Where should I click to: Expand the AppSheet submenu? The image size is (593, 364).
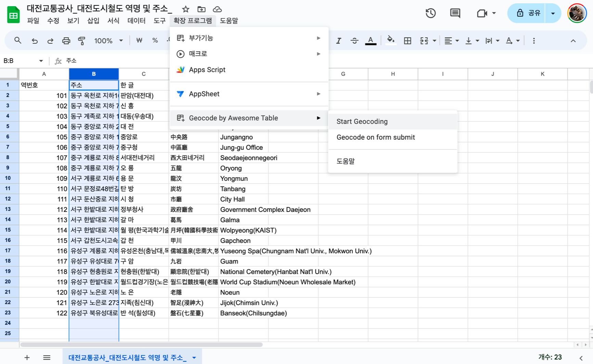pyautogui.click(x=249, y=94)
